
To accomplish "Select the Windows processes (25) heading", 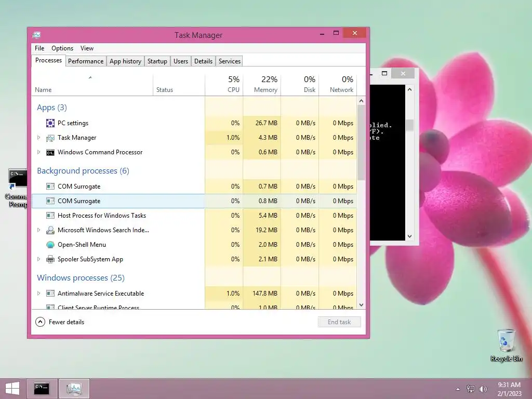I will [x=81, y=278].
